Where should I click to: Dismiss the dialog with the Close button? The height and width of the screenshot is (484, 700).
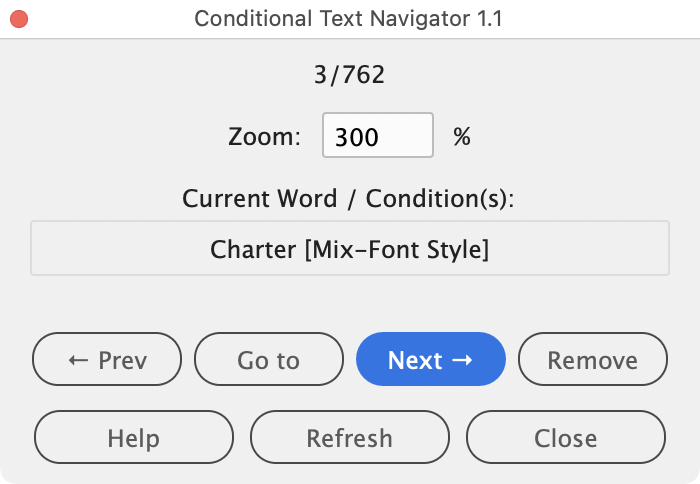tap(565, 438)
